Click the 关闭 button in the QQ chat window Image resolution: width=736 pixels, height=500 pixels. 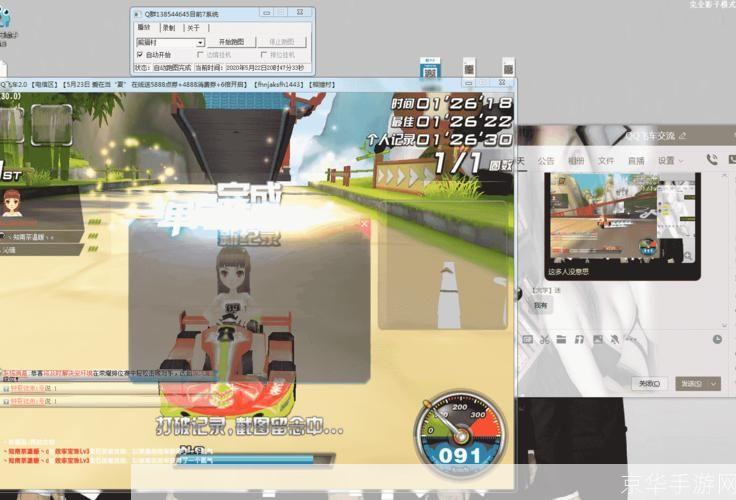[x=650, y=384]
